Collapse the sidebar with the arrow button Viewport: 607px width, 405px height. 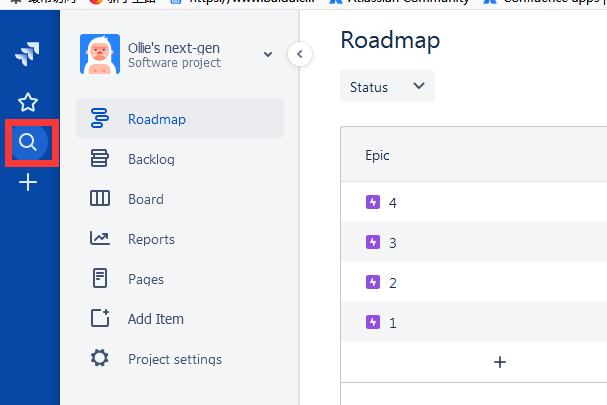click(x=300, y=54)
